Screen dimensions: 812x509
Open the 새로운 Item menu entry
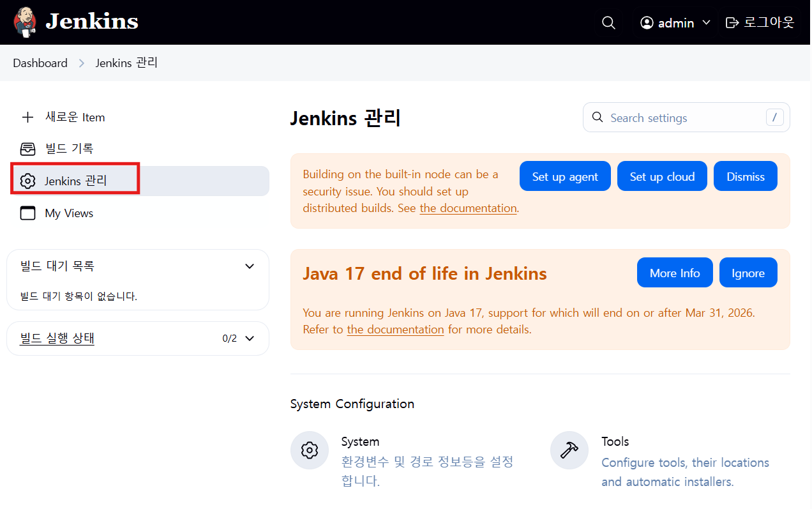click(138, 118)
